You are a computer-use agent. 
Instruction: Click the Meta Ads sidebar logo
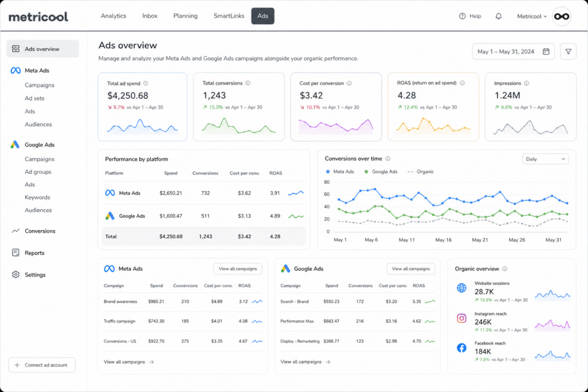pos(16,71)
